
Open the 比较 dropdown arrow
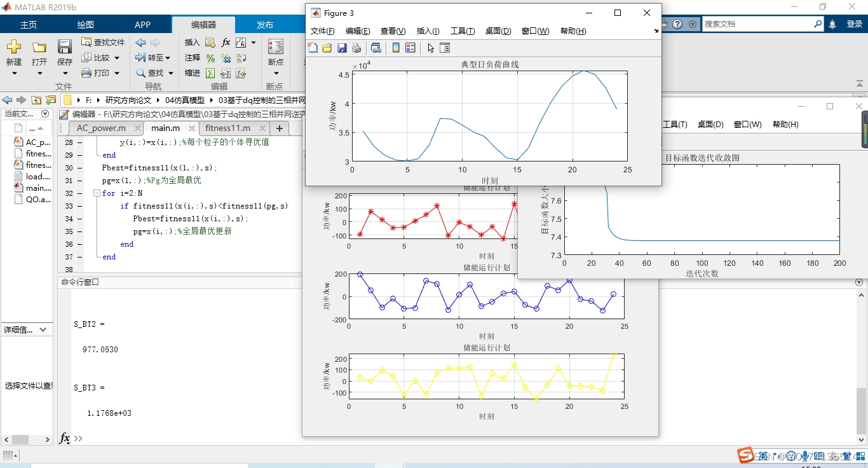pos(117,58)
